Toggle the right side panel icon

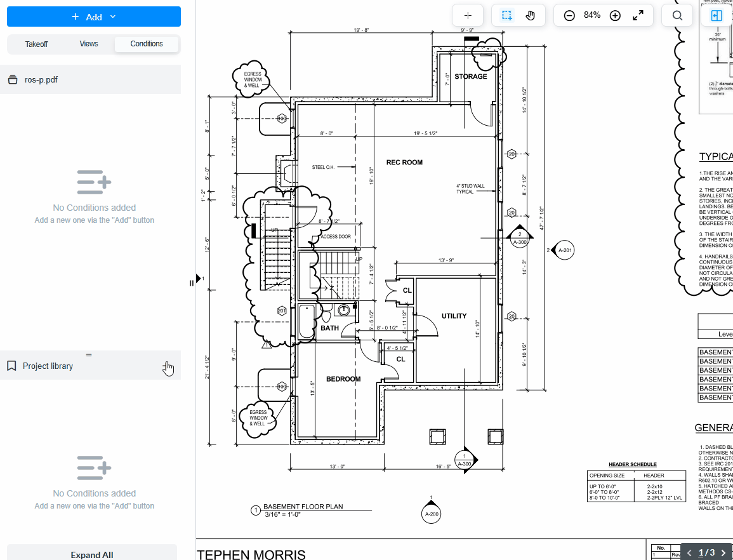point(716,16)
